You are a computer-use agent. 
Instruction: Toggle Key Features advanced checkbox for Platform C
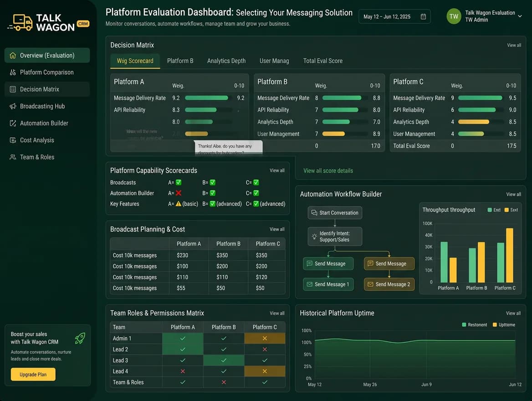[256, 204]
